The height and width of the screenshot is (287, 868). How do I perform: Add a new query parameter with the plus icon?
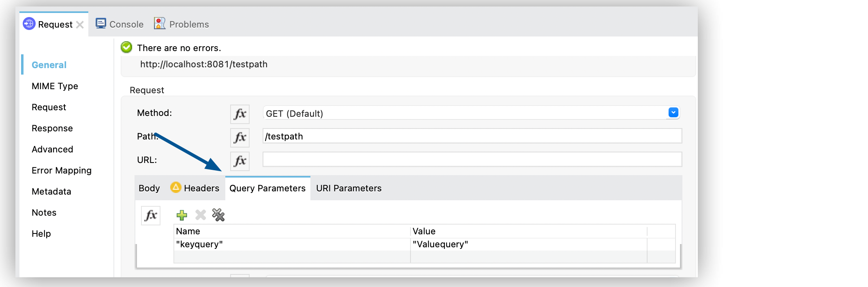pyautogui.click(x=182, y=215)
